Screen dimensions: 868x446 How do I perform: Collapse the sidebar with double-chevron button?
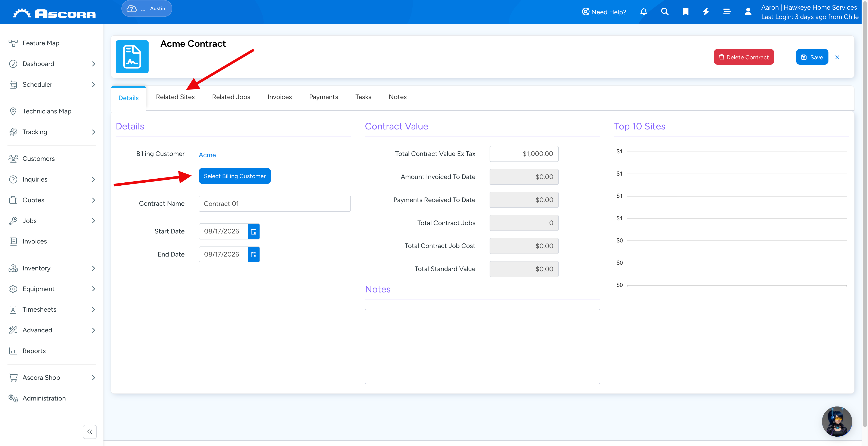(90, 431)
